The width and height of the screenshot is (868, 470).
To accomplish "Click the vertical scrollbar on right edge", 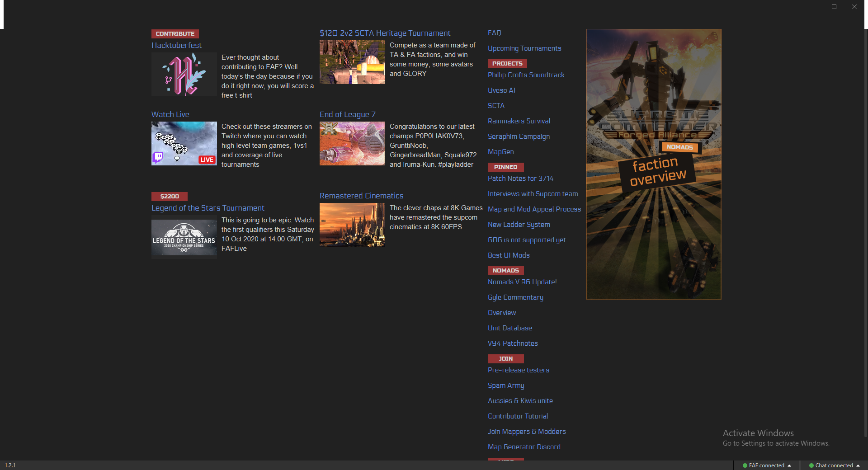I will click(x=865, y=226).
